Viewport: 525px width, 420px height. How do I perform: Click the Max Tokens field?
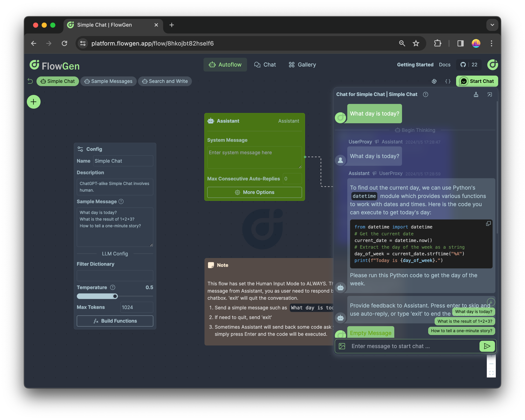pos(137,307)
